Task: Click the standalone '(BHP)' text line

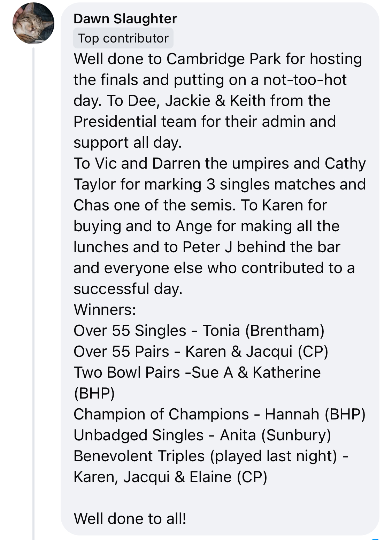Action: tap(94, 393)
